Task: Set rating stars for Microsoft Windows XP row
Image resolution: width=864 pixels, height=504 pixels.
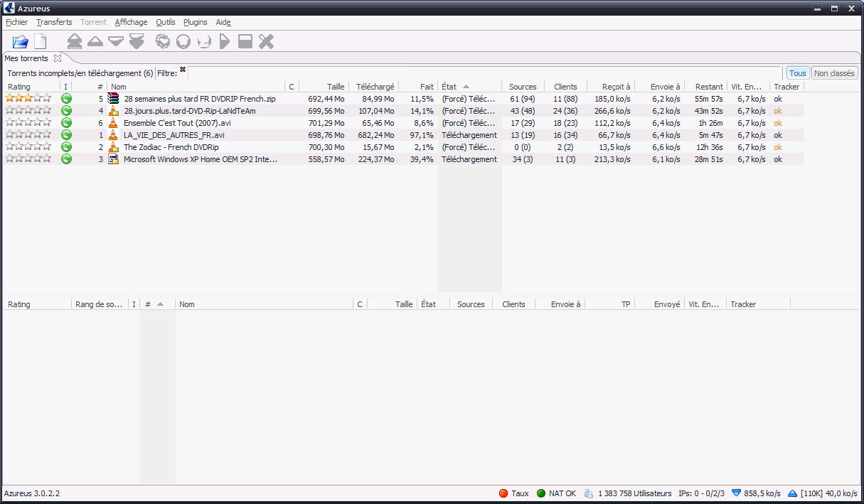Action: [x=28, y=159]
